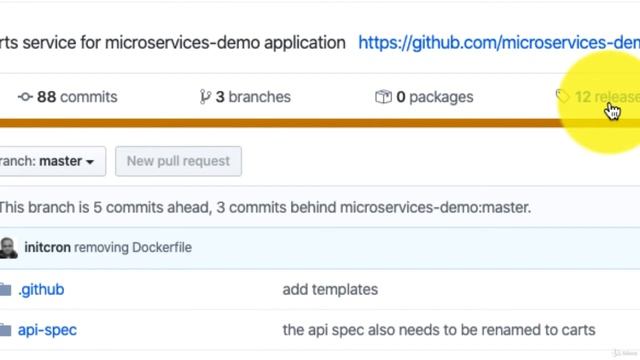Click the package box icon
The image size is (640, 360).
(x=383, y=97)
